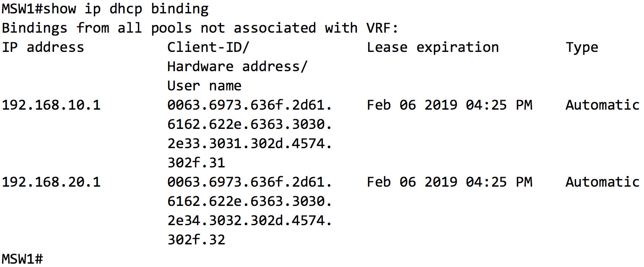Click the "User name" header text
644x267 pixels.
pyautogui.click(x=204, y=86)
